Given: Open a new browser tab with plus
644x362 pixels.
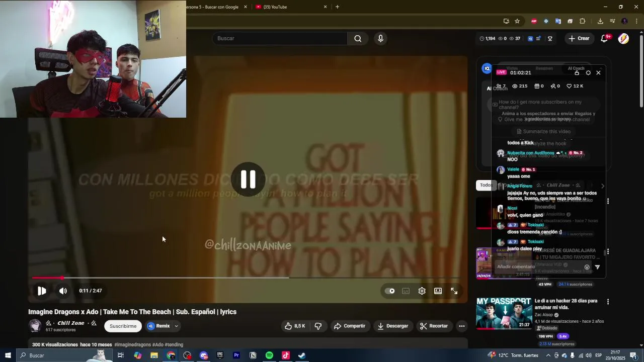Looking at the screenshot, I should (x=337, y=7).
